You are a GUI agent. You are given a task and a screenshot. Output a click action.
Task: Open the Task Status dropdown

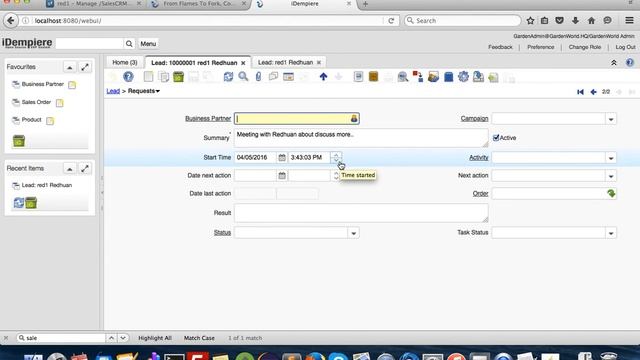611,233
